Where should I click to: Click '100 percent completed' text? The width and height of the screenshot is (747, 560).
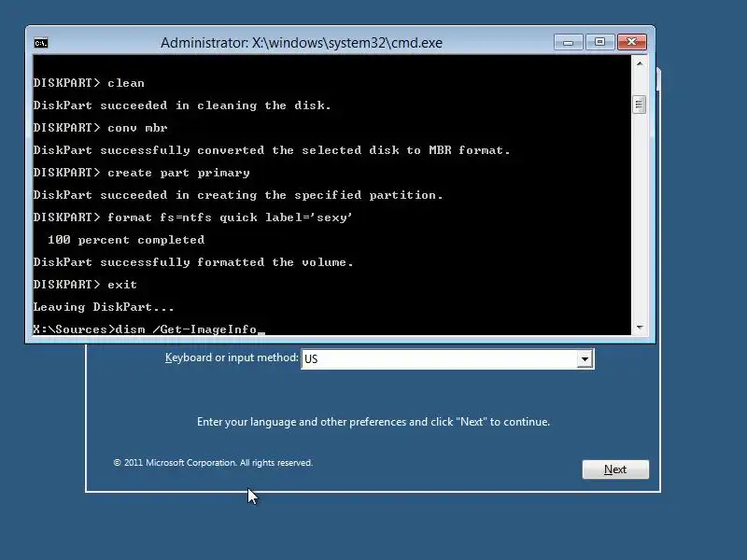(x=126, y=240)
